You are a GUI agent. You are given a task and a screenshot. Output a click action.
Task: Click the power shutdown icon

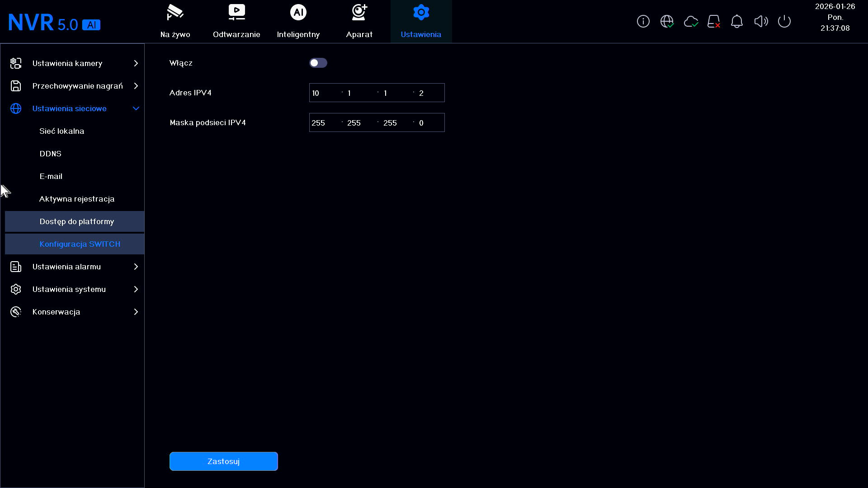[784, 21]
